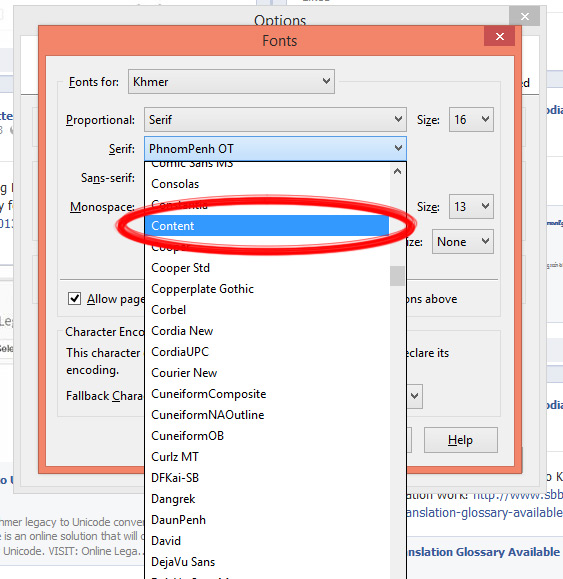Pick Cordia New from the list
Screen dimensions: 563x579
tap(267, 331)
